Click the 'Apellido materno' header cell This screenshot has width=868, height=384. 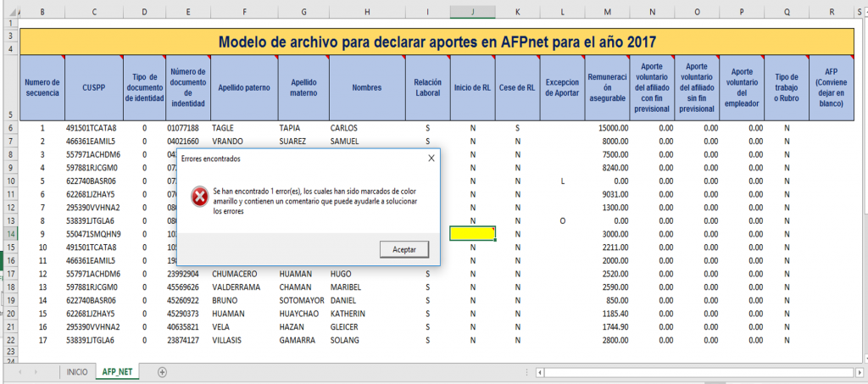coord(304,87)
